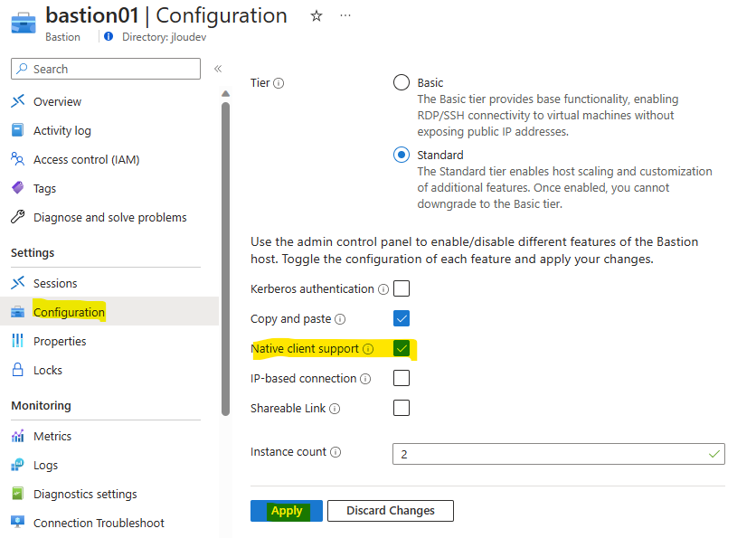The image size is (756, 538).
Task: Open Tags in the sidebar
Action: tap(45, 188)
